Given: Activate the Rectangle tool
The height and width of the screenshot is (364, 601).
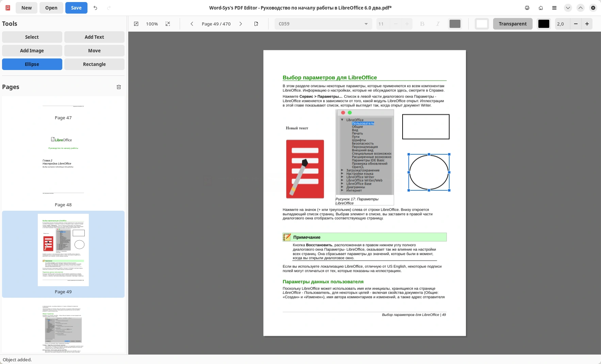Looking at the screenshot, I should tap(94, 64).
